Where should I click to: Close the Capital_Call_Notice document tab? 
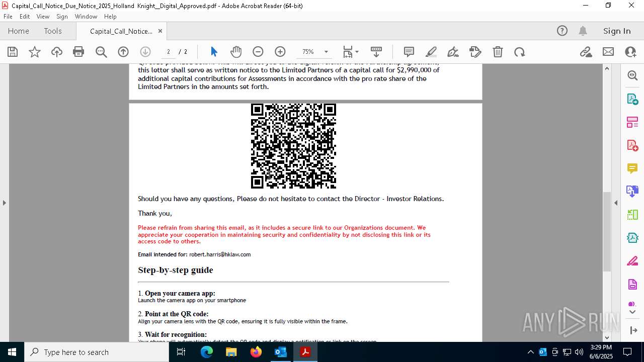tap(160, 31)
